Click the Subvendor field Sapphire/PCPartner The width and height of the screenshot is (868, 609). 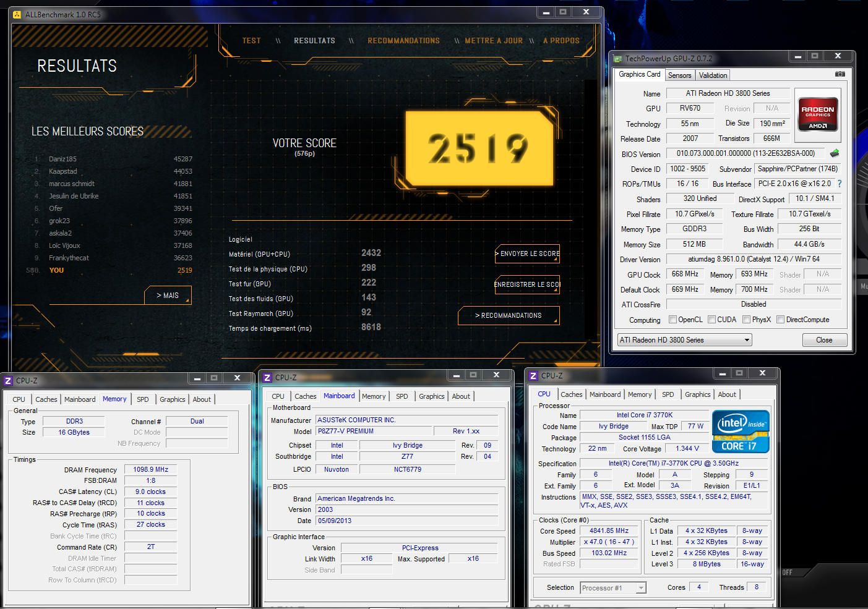[x=797, y=169]
